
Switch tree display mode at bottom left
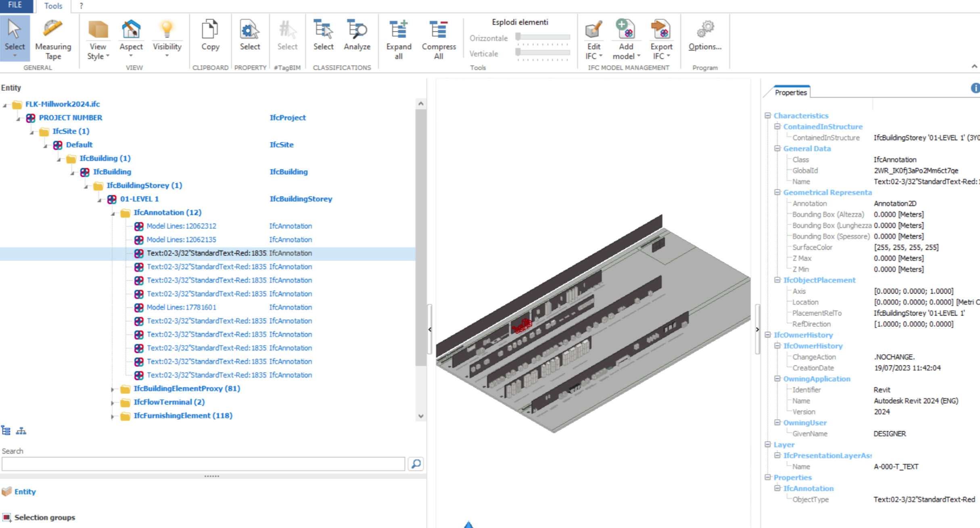point(21,430)
